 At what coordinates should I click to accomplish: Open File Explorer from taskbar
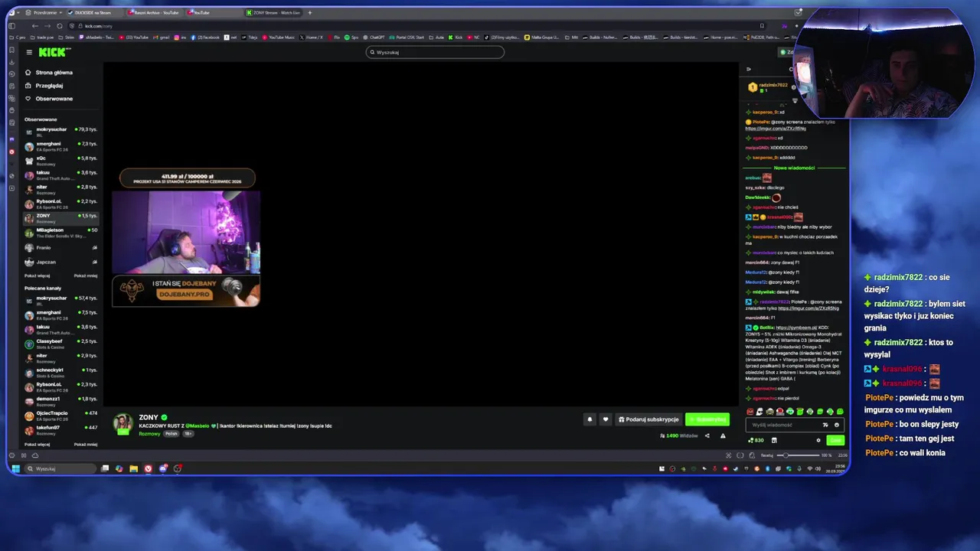(x=133, y=468)
